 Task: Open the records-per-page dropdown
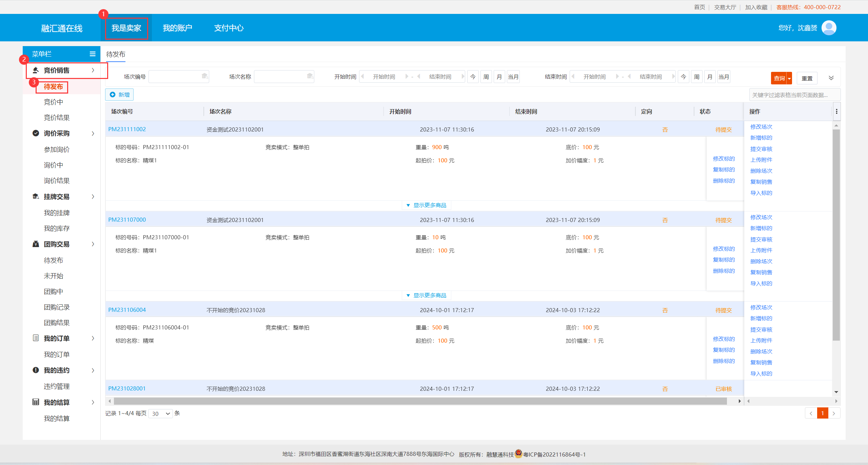[161, 413]
